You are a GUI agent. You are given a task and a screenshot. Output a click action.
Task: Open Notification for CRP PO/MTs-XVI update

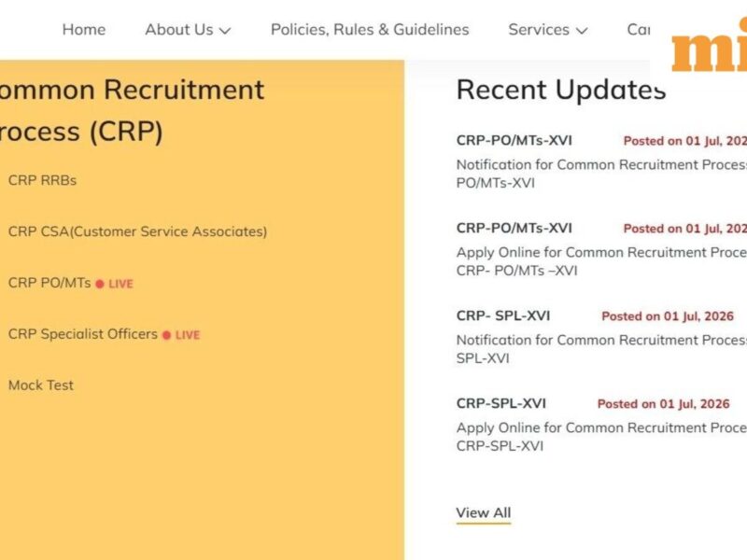coord(601,174)
